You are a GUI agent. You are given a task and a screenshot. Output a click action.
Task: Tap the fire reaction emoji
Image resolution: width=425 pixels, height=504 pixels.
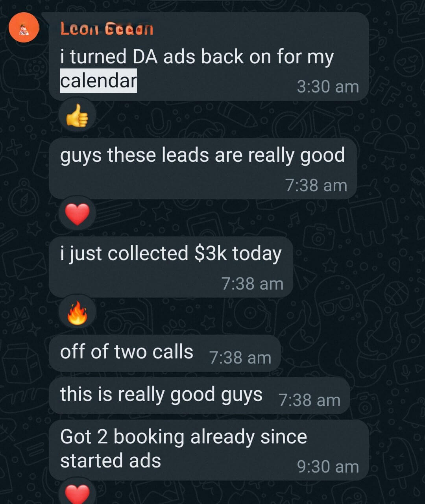pos(77,313)
